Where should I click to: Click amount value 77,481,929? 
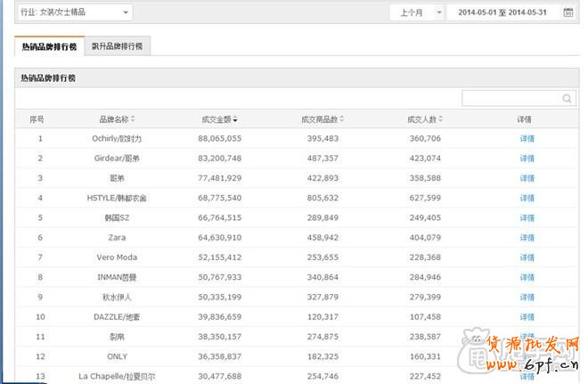click(220, 178)
